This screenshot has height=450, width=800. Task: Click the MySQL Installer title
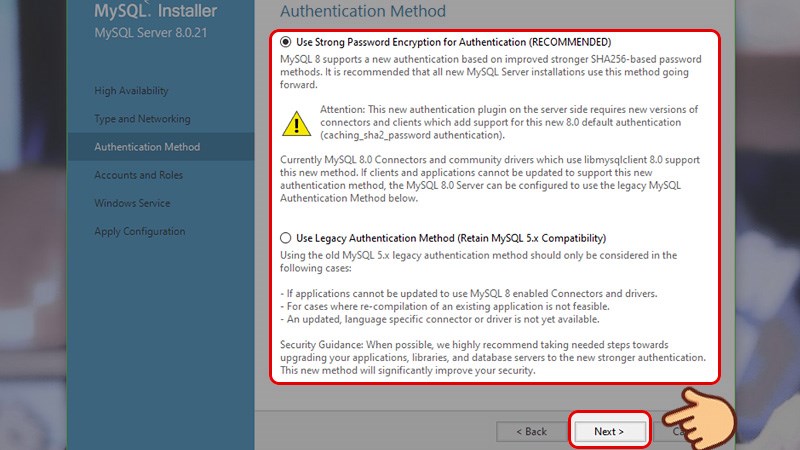tap(155, 13)
